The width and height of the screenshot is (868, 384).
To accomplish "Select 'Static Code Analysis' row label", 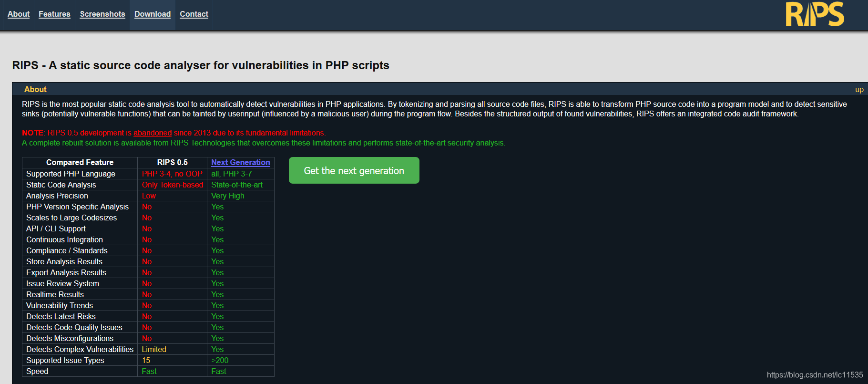I will click(x=61, y=185).
